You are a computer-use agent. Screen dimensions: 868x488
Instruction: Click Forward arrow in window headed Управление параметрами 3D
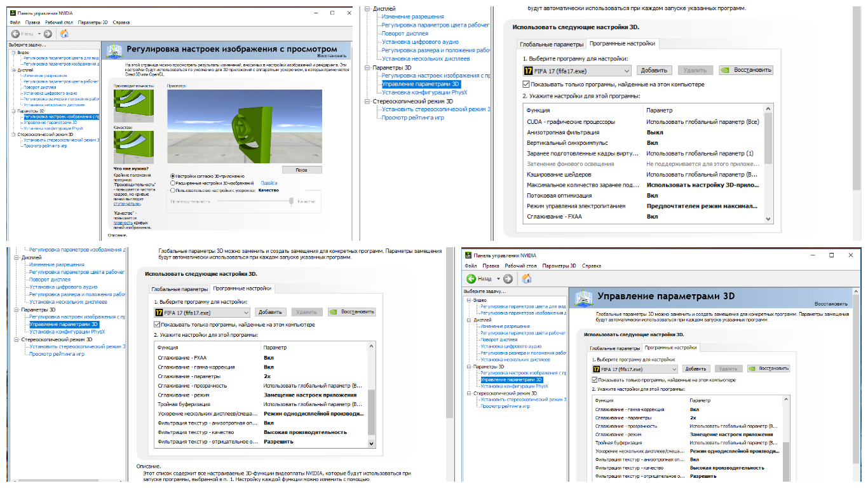coord(508,278)
